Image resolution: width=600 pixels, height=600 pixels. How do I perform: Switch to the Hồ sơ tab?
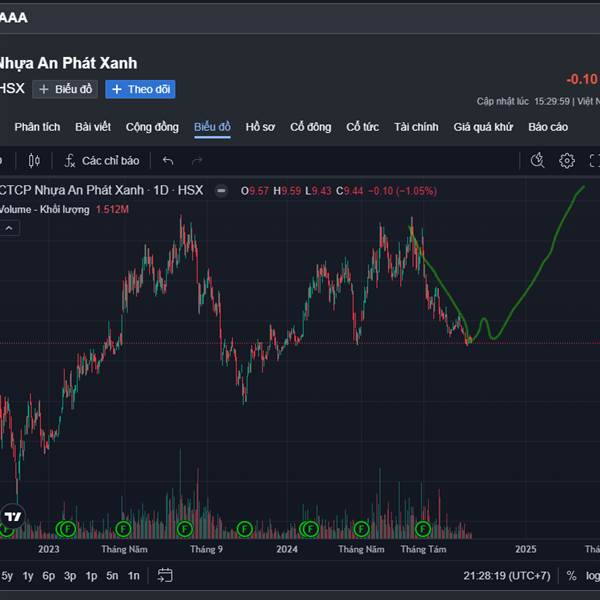point(260,127)
